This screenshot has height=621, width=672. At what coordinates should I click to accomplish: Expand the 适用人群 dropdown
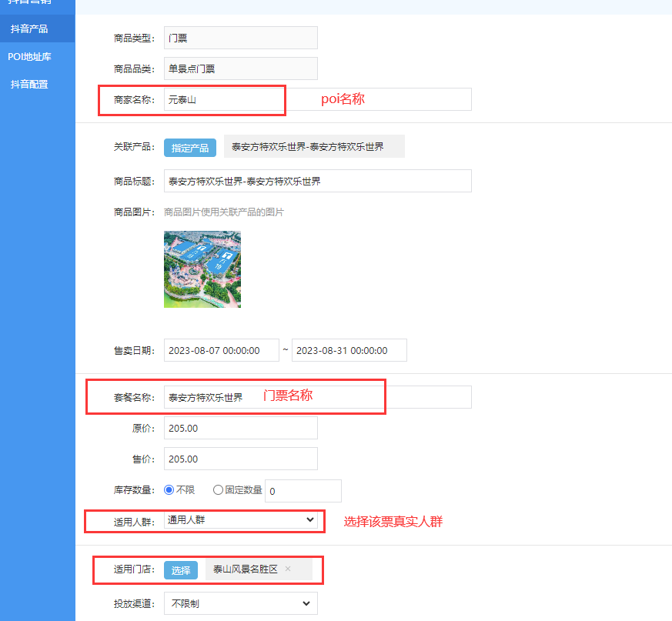click(240, 520)
